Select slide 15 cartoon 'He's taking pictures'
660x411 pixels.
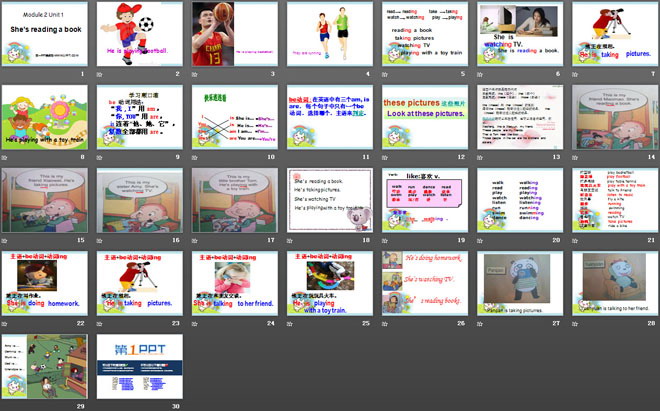click(x=45, y=200)
